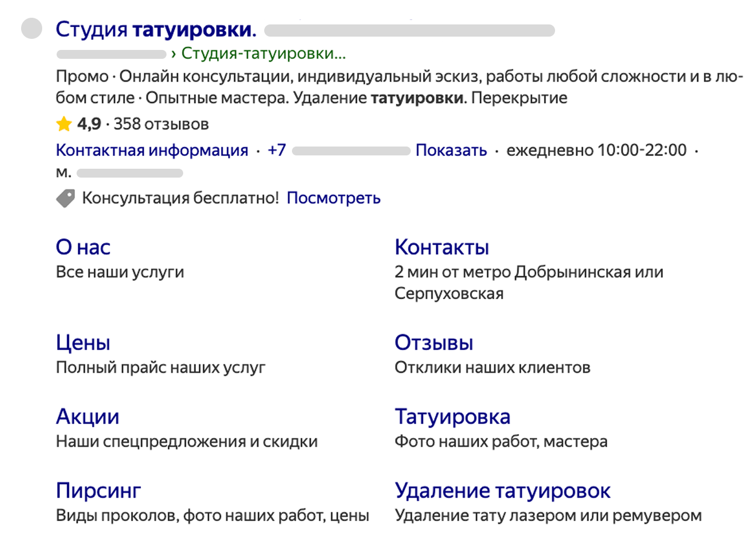
Task: Click the 4,9 rating value
Action: [x=89, y=123]
